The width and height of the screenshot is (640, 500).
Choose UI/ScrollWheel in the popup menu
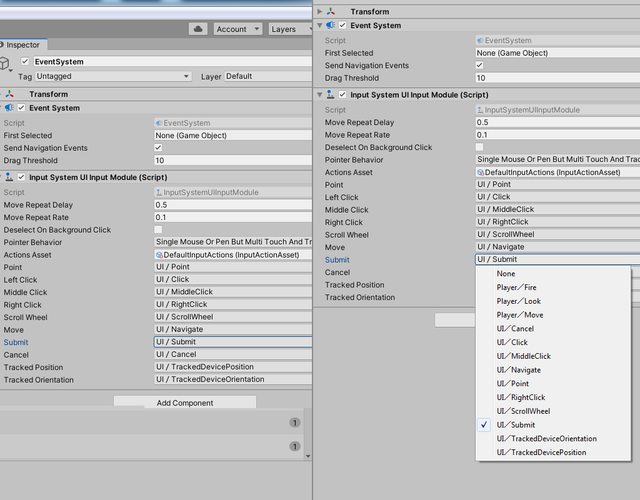[x=553, y=411]
